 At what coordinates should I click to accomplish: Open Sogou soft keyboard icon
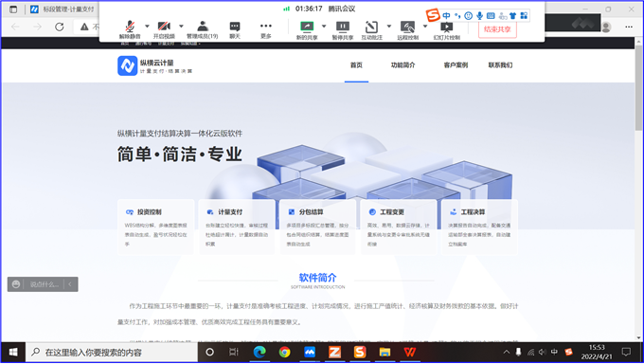pyautogui.click(x=491, y=15)
